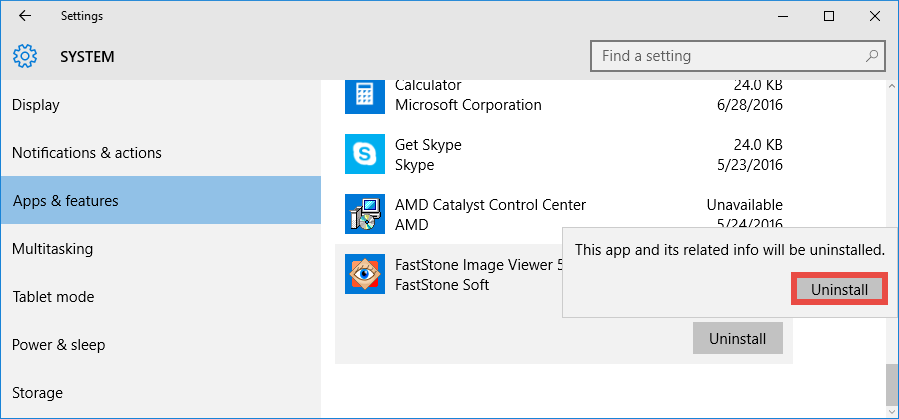Select Apps & features in the sidebar

tap(161, 201)
